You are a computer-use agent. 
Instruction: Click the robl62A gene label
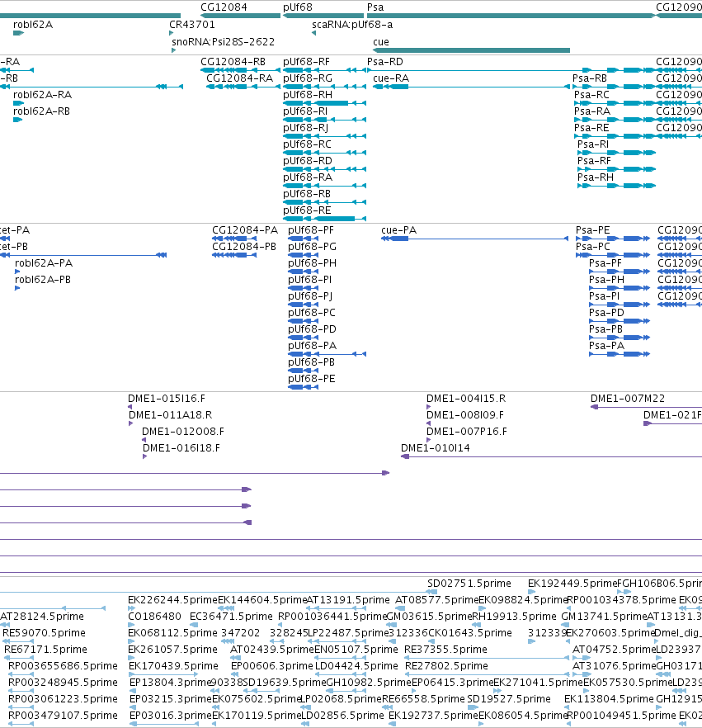coord(33,25)
